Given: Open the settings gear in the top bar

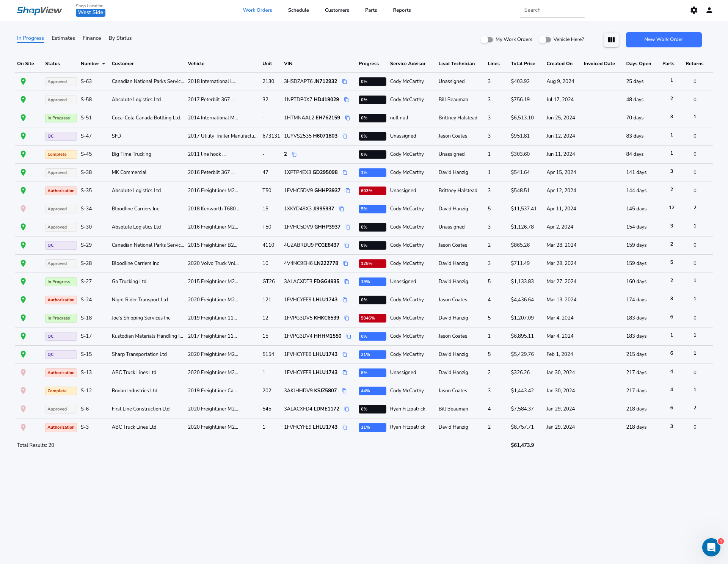Looking at the screenshot, I should 694,10.
